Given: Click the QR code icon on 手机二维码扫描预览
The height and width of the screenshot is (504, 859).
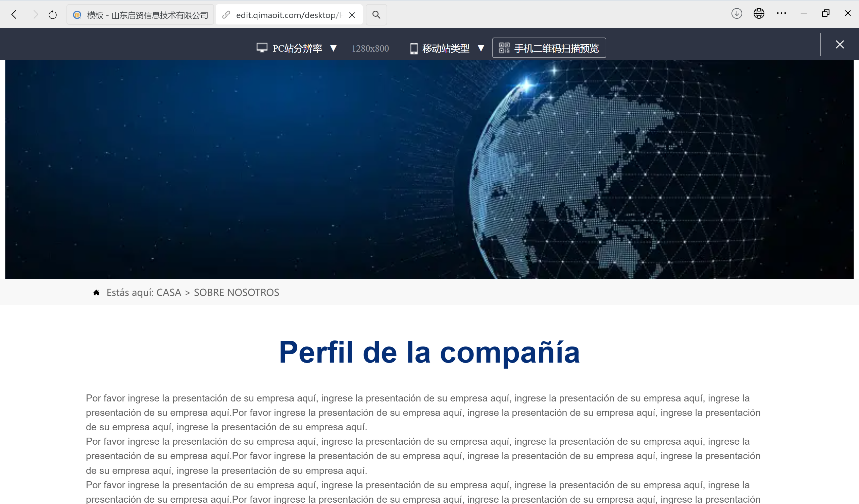Looking at the screenshot, I should 506,48.
